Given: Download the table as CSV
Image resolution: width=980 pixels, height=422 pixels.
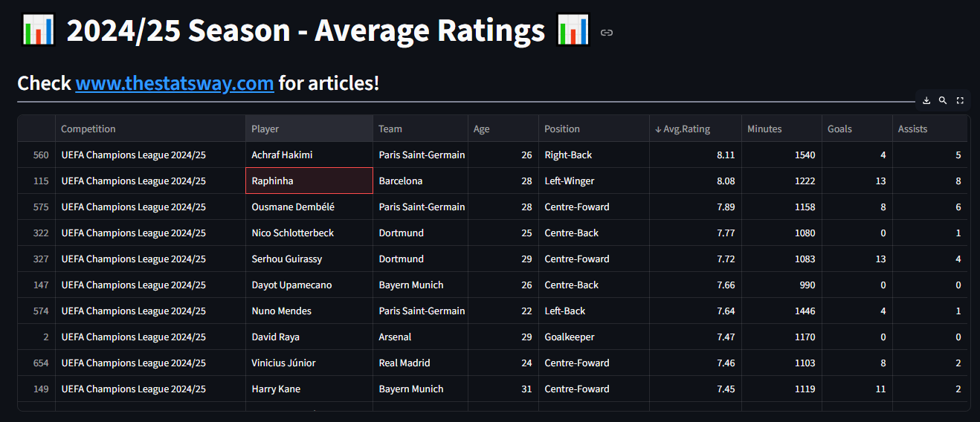Looking at the screenshot, I should [x=926, y=101].
